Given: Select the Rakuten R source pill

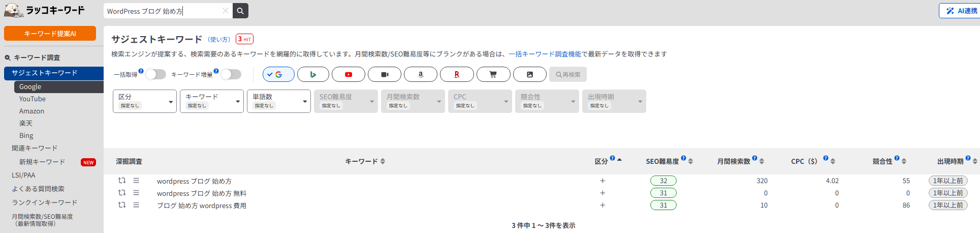Looking at the screenshot, I should 457,74.
